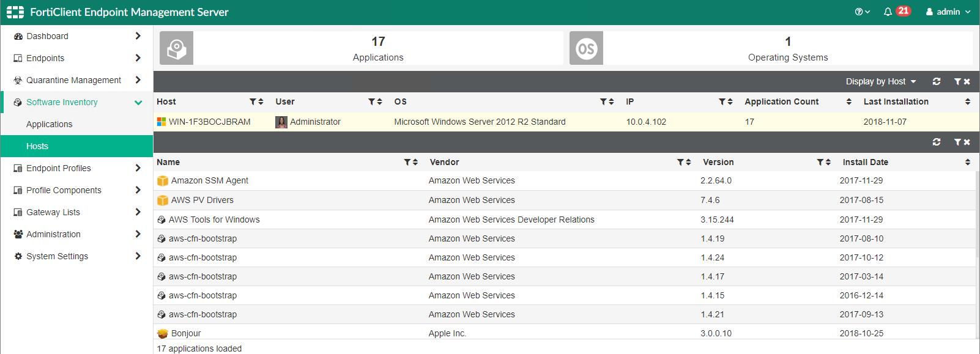Refresh the applications list panel

coord(936,142)
